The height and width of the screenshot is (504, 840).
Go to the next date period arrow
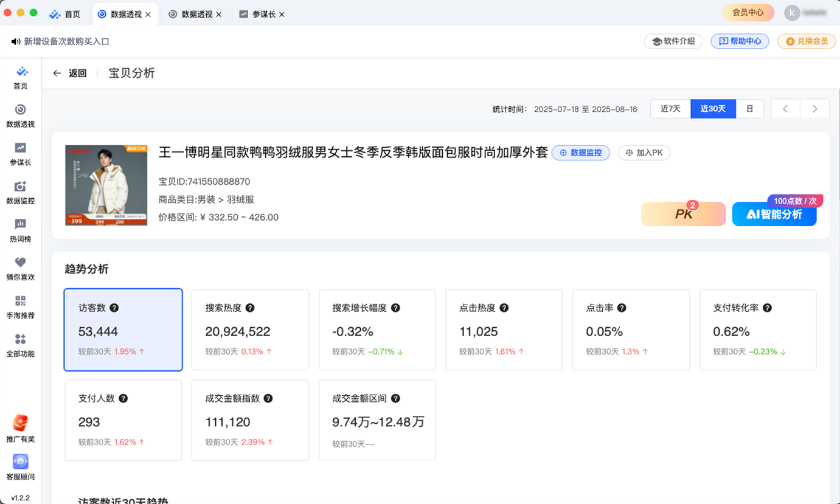814,109
